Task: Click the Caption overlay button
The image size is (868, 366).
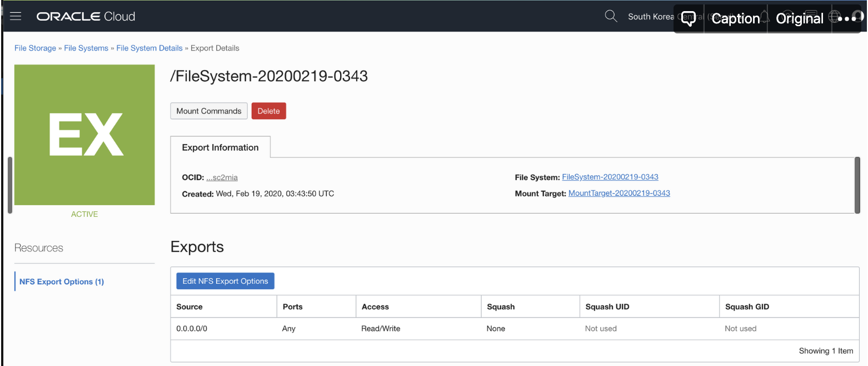Action: pyautogui.click(x=736, y=18)
